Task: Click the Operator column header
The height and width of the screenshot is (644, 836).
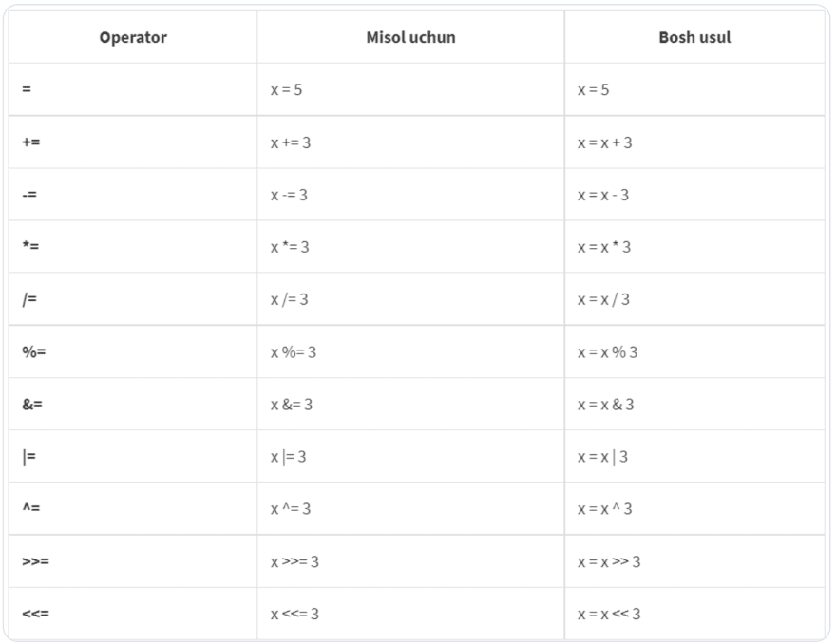Action: point(132,38)
